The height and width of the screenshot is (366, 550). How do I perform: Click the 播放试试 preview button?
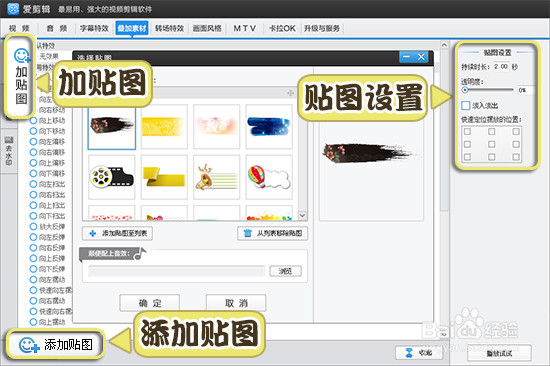point(499,353)
